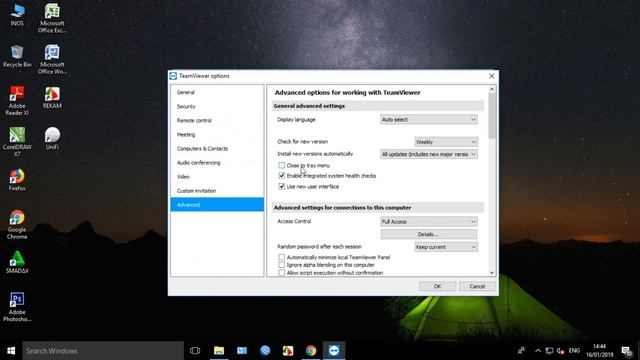Screen dimensions: 640x360
Task: Open Microsoft Office Word desktop icon
Action: coord(52,60)
